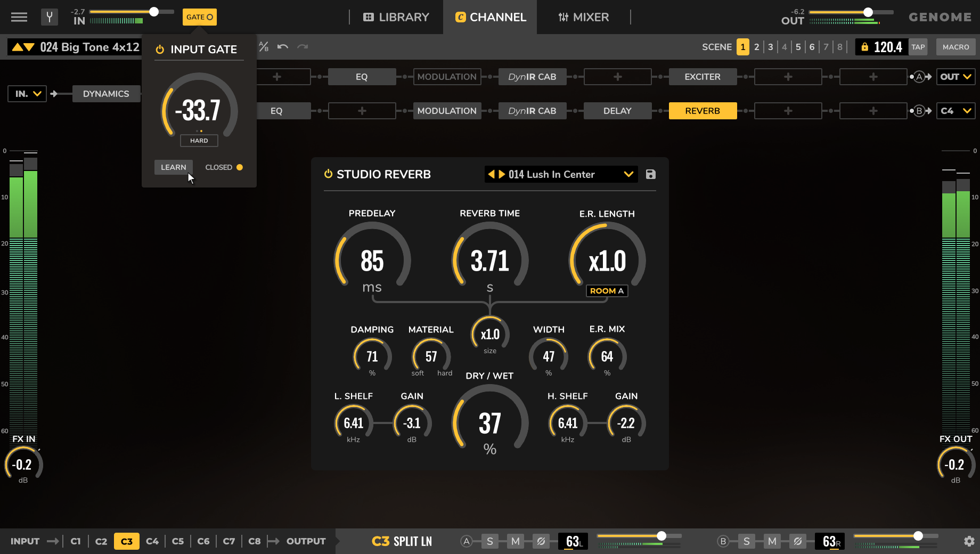Click the LEARN button in Input Gate
The width and height of the screenshot is (980, 554).
(173, 167)
